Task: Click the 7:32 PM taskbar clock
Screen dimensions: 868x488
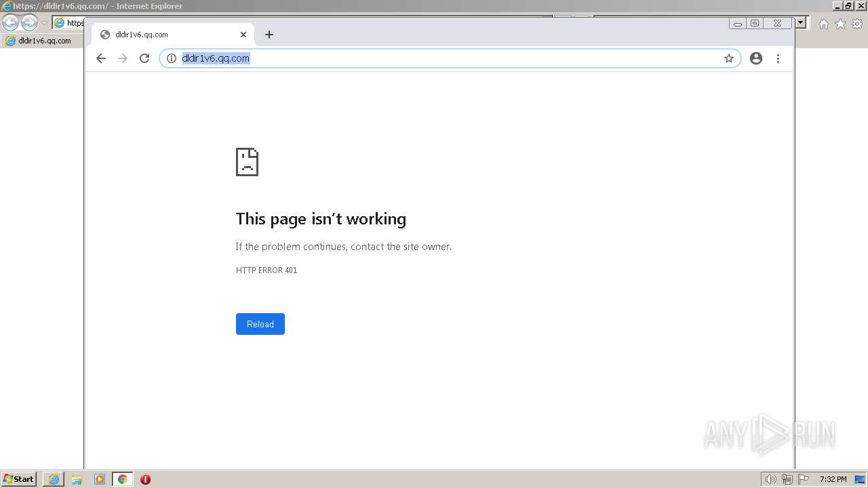Action: (833, 479)
